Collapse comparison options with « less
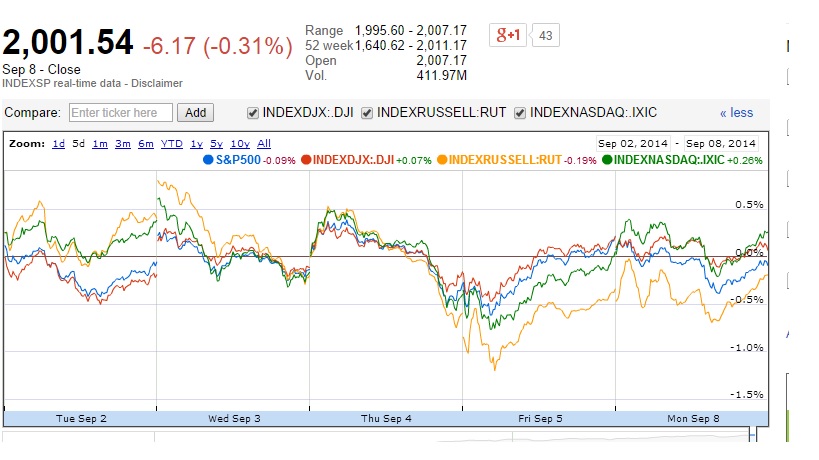 736,113
